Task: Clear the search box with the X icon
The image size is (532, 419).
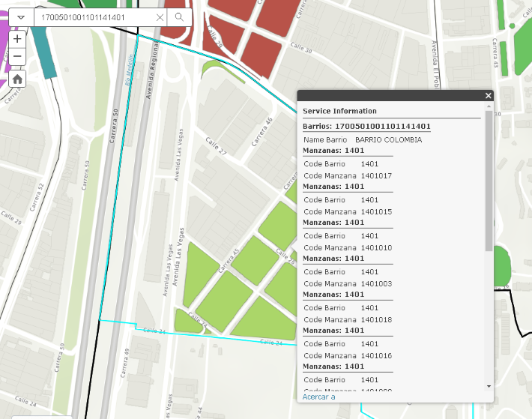Action: (x=160, y=17)
